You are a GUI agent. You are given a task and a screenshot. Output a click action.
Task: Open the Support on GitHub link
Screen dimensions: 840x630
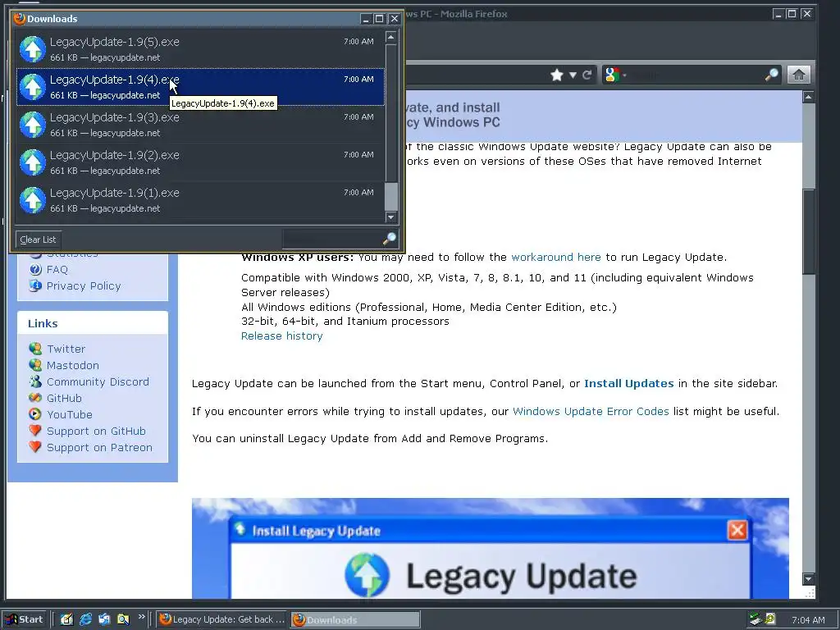[97, 431]
